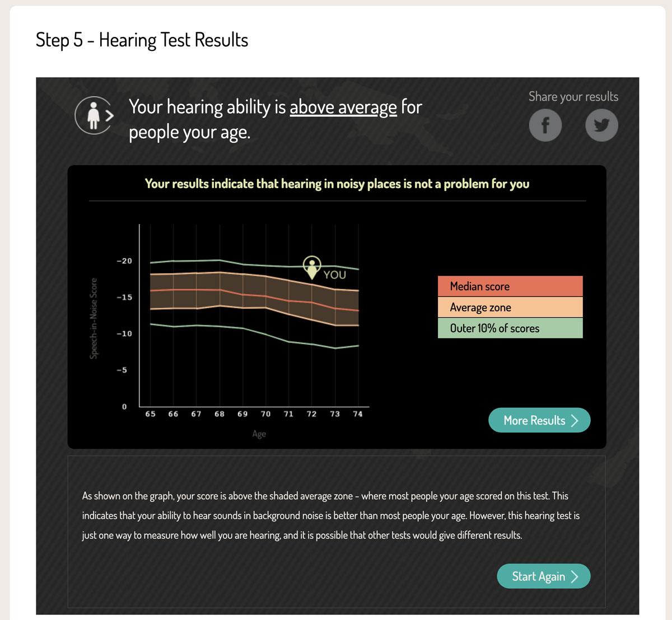Image resolution: width=672 pixels, height=620 pixels.
Task: Click the Step 5 Hearing Test Results heading
Action: click(x=142, y=40)
